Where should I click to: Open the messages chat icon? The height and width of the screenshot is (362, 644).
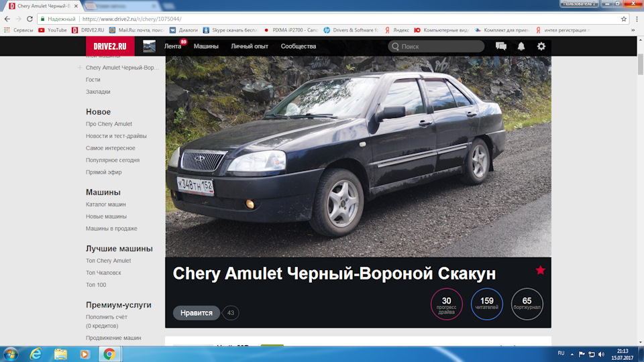(x=500, y=46)
